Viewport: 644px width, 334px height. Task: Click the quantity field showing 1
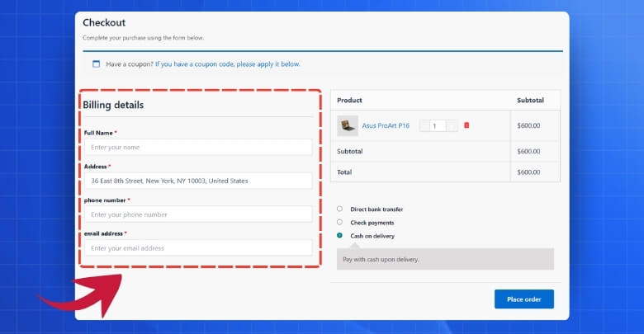pos(438,125)
